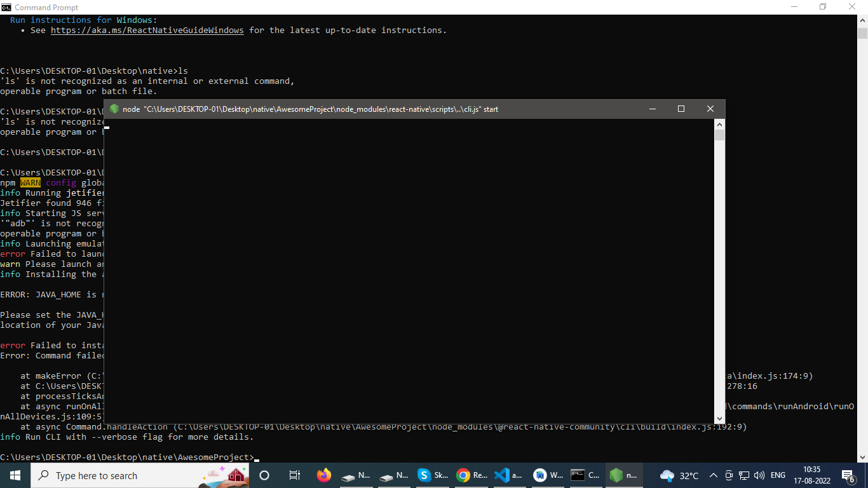
Task: Click the volume speaker icon in tray
Action: [x=759, y=475]
